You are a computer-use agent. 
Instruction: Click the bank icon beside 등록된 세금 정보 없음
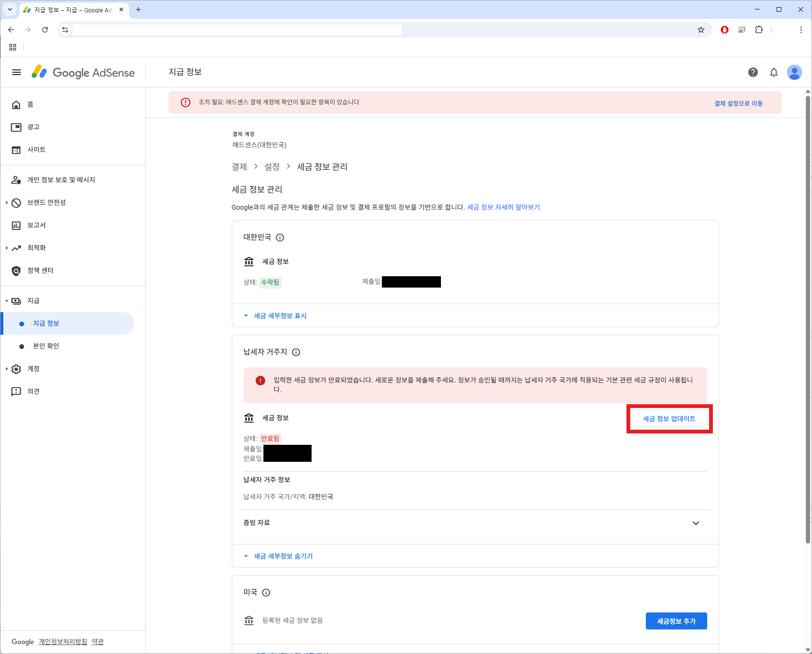click(x=249, y=620)
